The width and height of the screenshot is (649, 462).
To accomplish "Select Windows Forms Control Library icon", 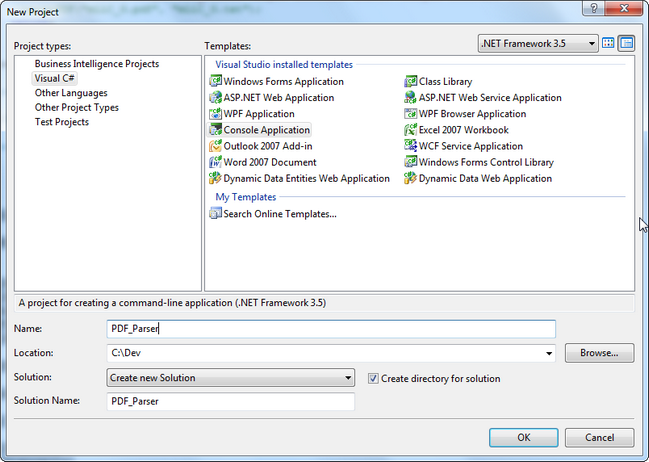I will tap(411, 162).
